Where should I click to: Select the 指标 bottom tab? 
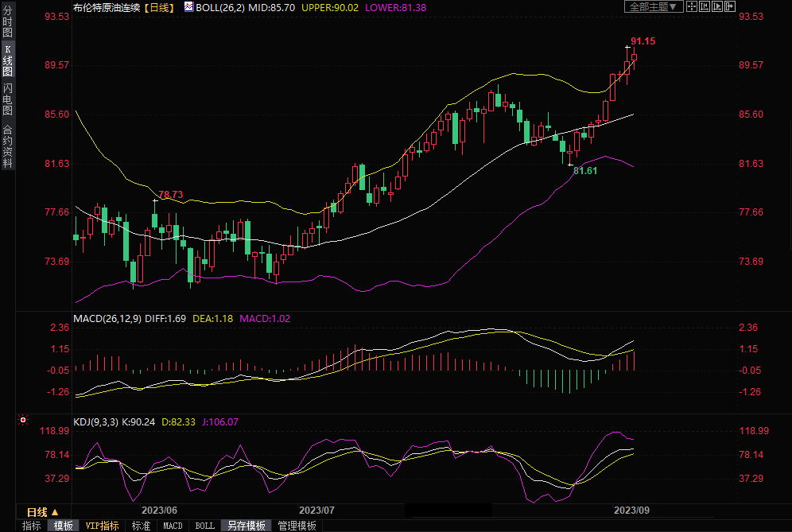[32, 526]
